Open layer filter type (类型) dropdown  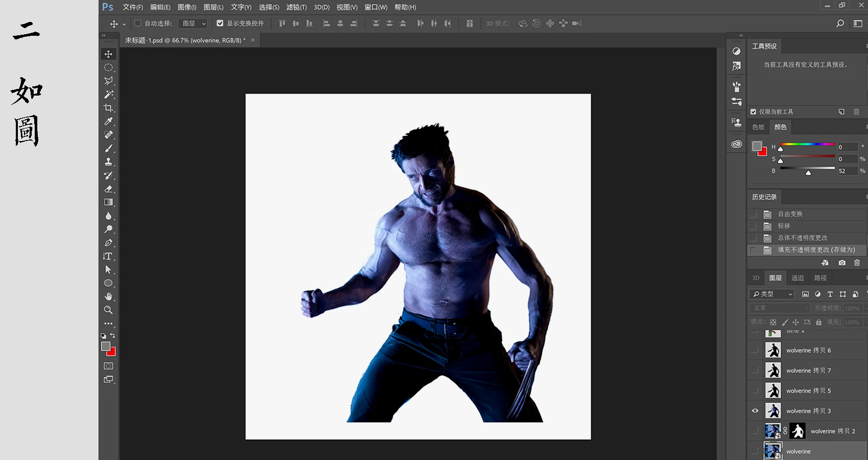pos(771,294)
